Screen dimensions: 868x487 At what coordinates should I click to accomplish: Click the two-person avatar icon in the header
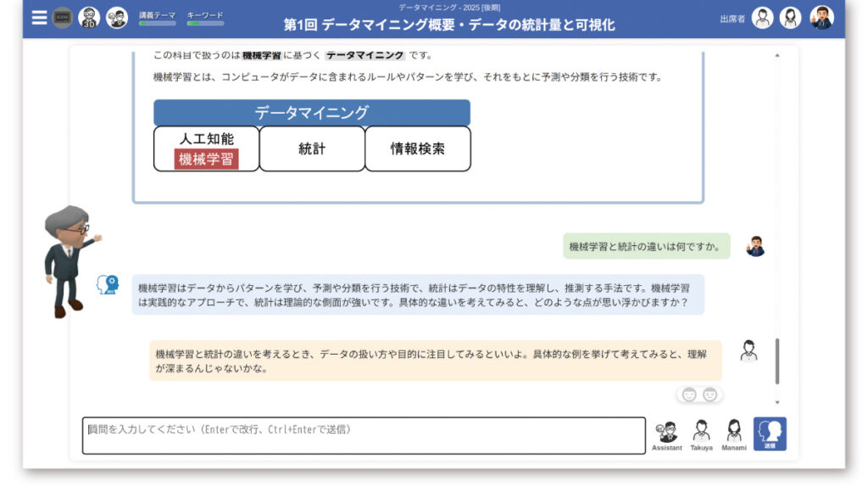click(117, 18)
